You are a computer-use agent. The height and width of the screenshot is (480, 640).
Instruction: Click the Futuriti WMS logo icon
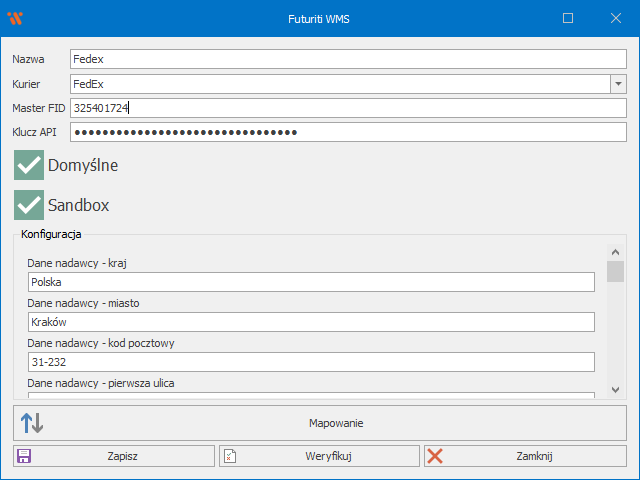(x=15, y=18)
